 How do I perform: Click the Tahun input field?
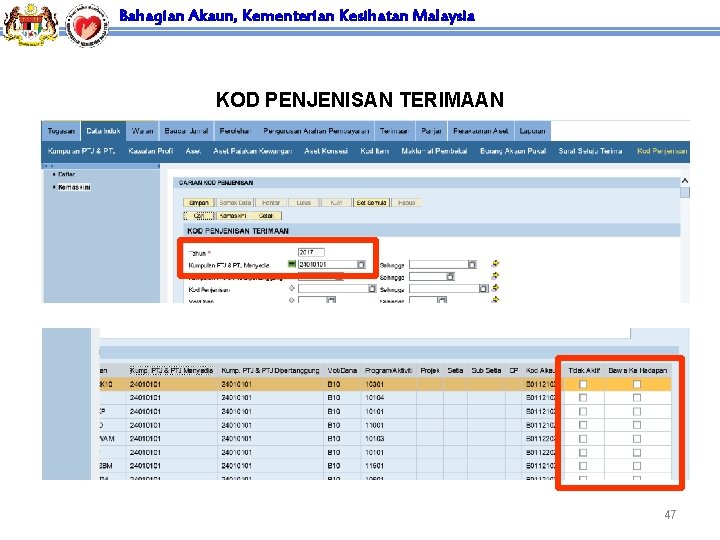click(311, 252)
